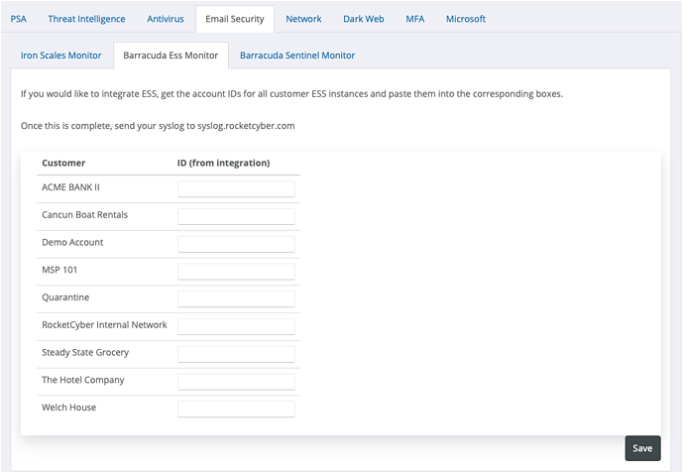The width and height of the screenshot is (685, 475).
Task: Click the MSP 101 customer name
Action: tap(59, 270)
